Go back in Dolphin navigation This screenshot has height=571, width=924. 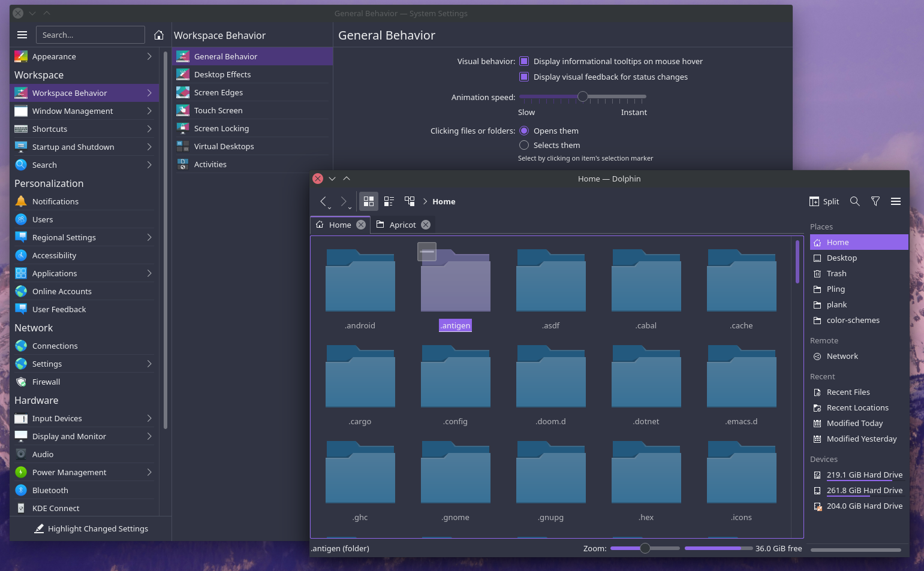pyautogui.click(x=323, y=201)
